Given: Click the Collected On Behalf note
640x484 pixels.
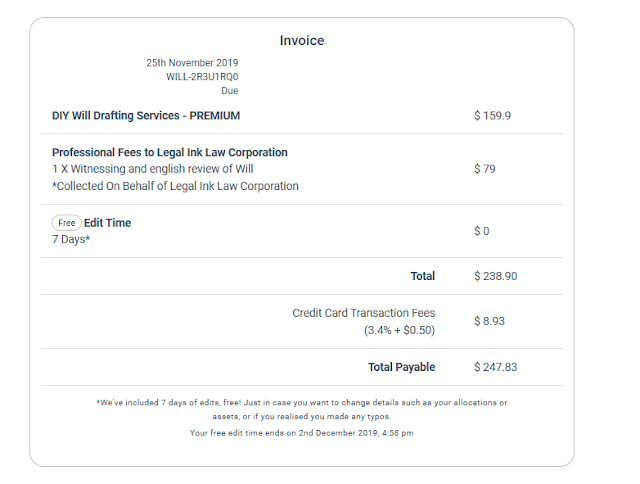Looking at the screenshot, I should (x=175, y=186).
